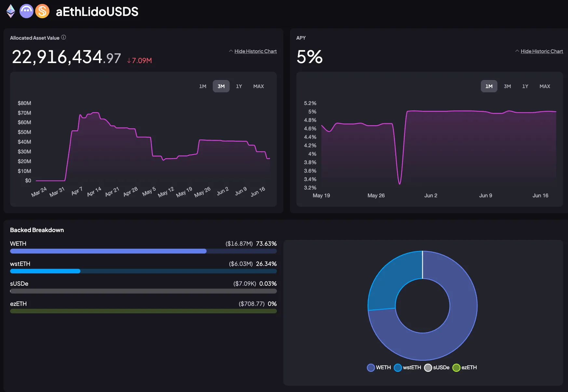Click the ($7.09K) sUSDe amount
This screenshot has height=392, width=568.
click(245, 284)
